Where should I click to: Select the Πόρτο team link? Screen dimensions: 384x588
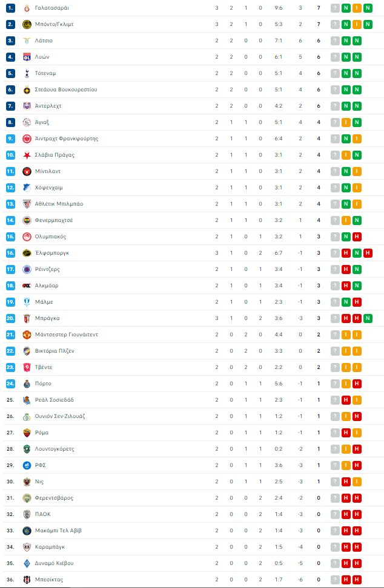click(43, 384)
